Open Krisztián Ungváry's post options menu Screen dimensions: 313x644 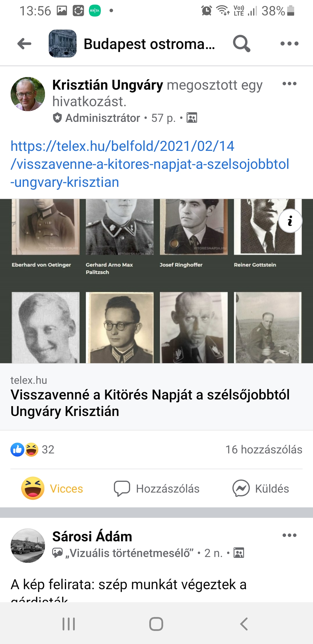point(289,84)
